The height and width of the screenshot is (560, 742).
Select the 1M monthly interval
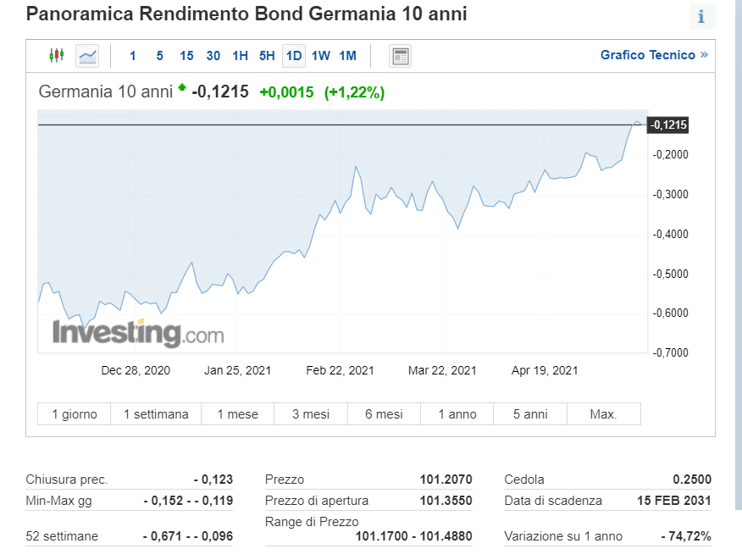coord(348,56)
